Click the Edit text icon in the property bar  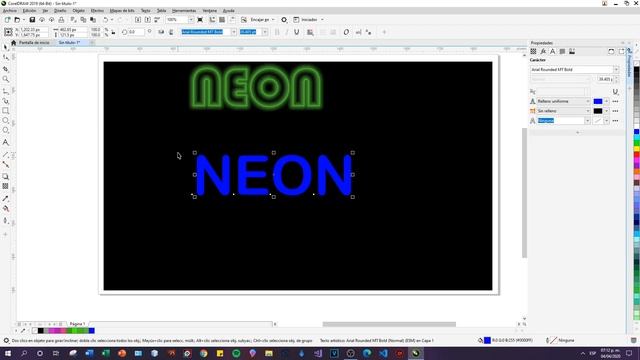tap(358, 32)
